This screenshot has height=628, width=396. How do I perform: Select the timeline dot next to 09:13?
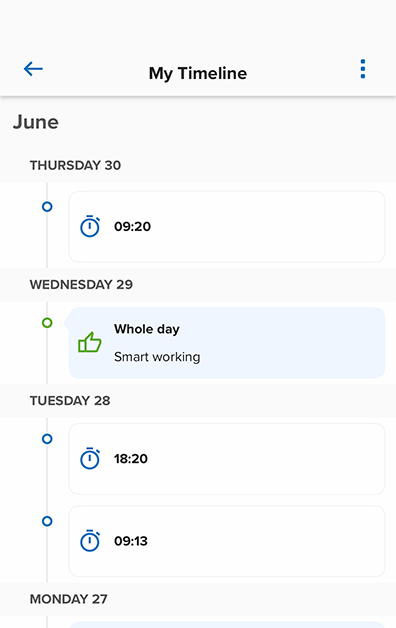tap(47, 521)
